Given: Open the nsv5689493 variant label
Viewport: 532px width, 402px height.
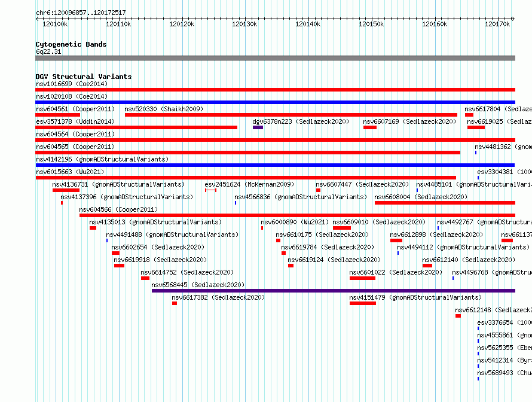Looking at the screenshot, I should [505, 373].
